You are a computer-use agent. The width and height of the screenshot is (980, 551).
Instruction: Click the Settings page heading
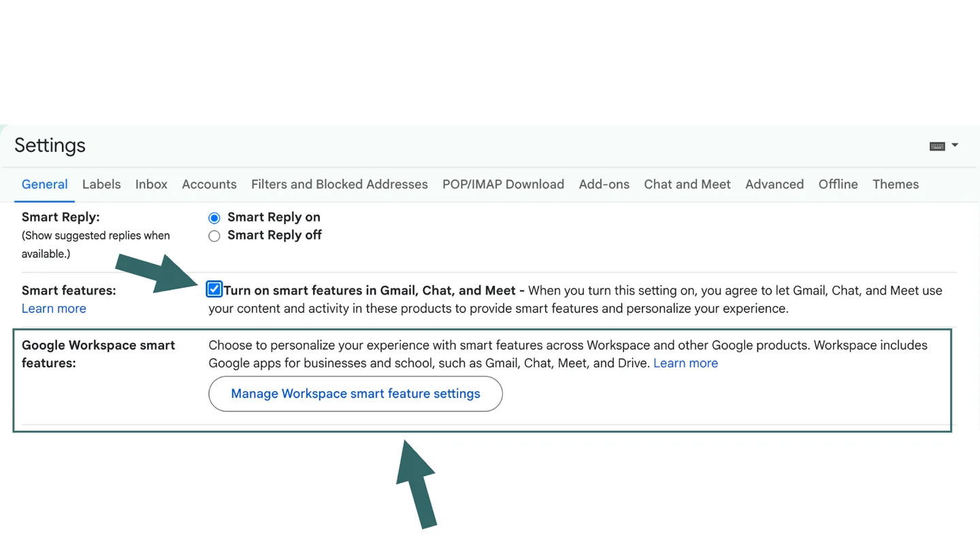click(50, 146)
